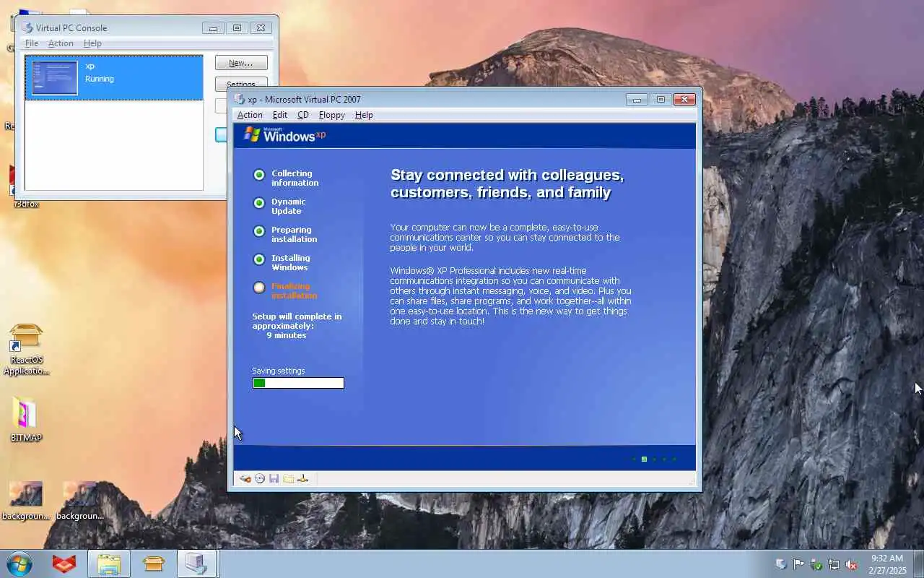Open the Windows Start button
Viewport: 924px width, 578px height.
click(19, 564)
